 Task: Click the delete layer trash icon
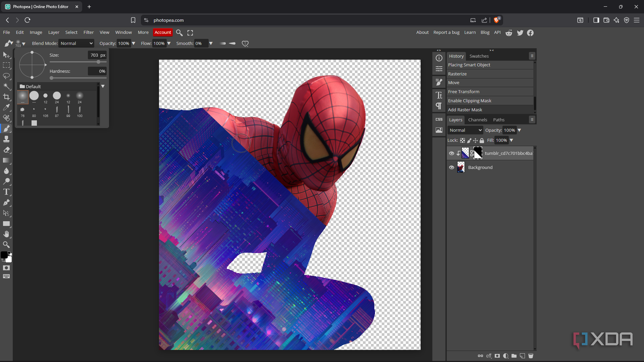pyautogui.click(x=531, y=356)
